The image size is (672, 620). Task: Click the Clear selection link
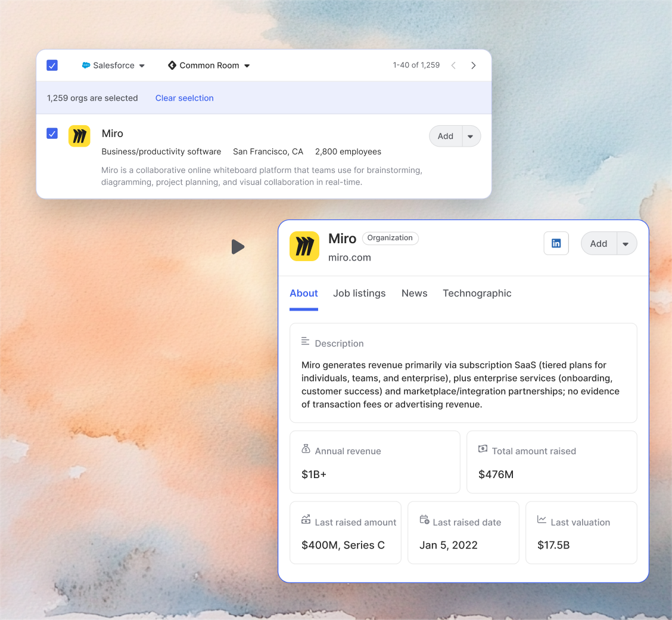click(184, 98)
